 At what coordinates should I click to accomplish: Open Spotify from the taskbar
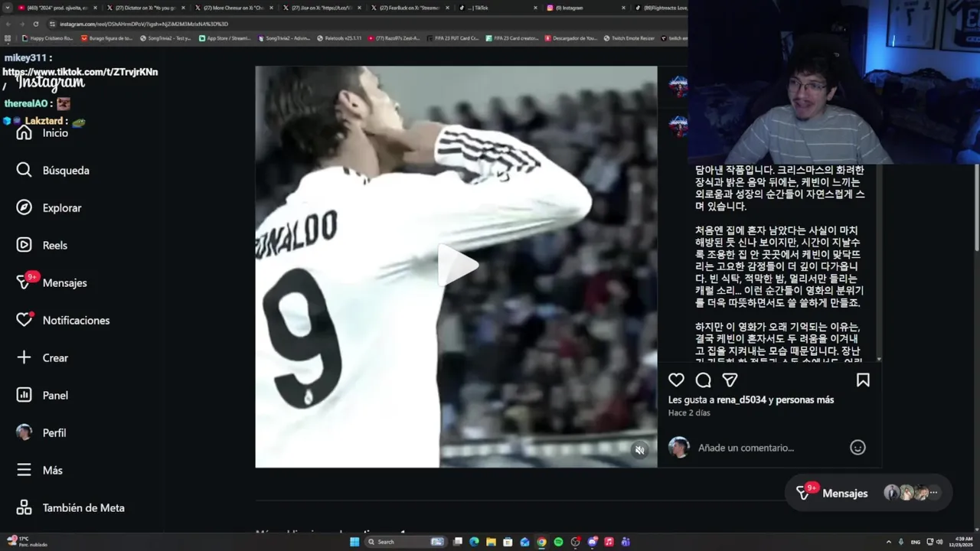[x=558, y=542]
